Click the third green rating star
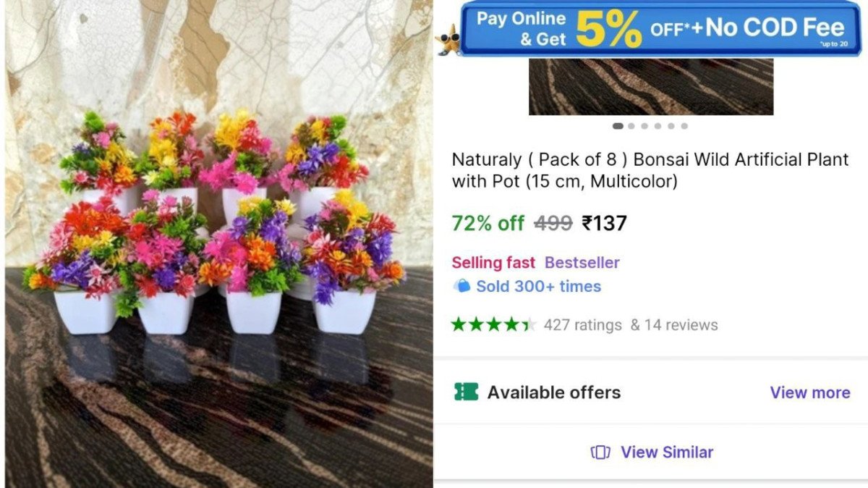868x488 pixels. (495, 324)
